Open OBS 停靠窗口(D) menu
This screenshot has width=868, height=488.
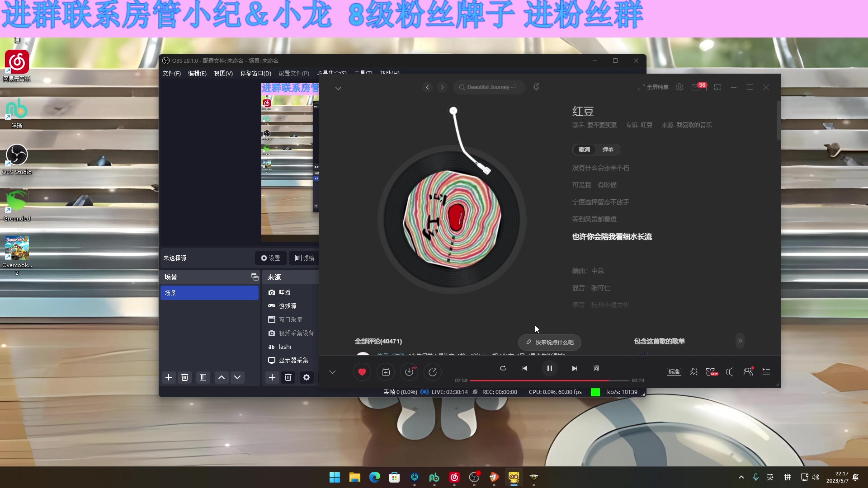pyautogui.click(x=256, y=73)
